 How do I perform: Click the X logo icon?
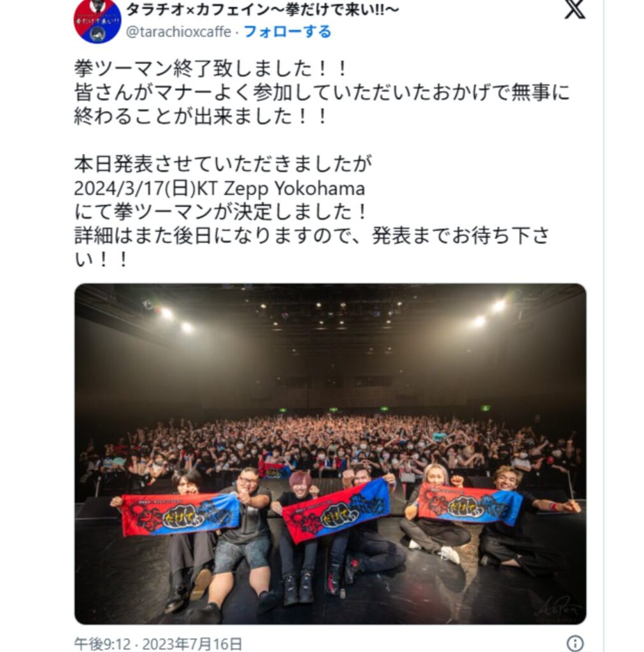pyautogui.click(x=575, y=9)
